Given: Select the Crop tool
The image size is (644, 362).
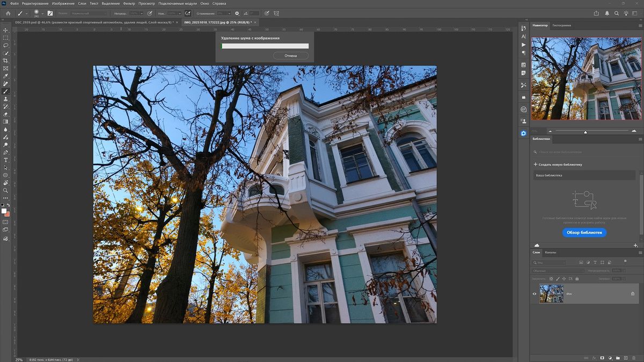Looking at the screenshot, I should (x=6, y=60).
